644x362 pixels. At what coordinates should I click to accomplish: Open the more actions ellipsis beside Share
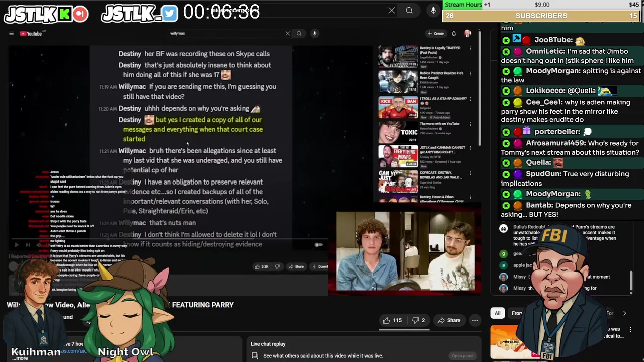tap(475, 320)
